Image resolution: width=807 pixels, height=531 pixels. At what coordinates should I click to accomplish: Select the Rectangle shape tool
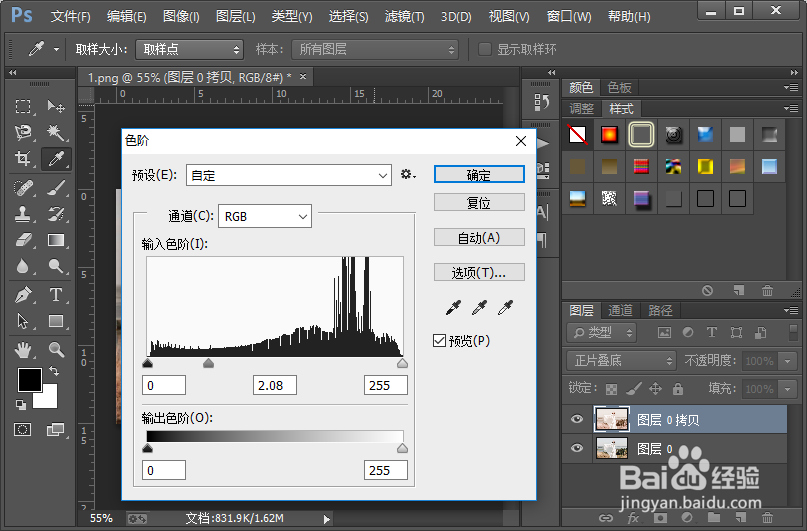pyautogui.click(x=56, y=321)
